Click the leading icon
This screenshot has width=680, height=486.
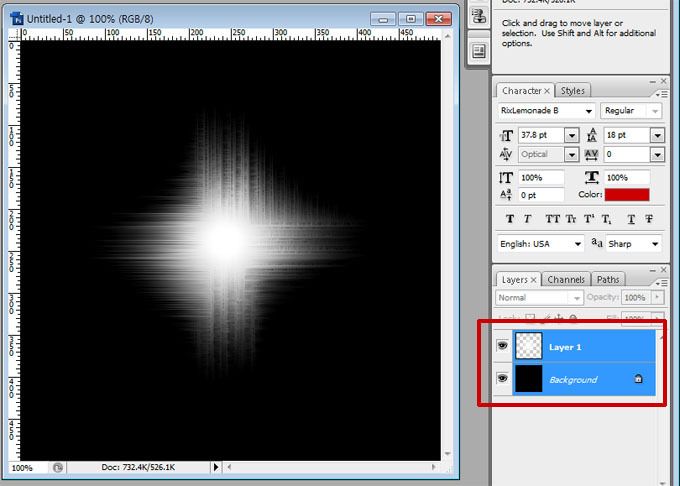(x=592, y=135)
